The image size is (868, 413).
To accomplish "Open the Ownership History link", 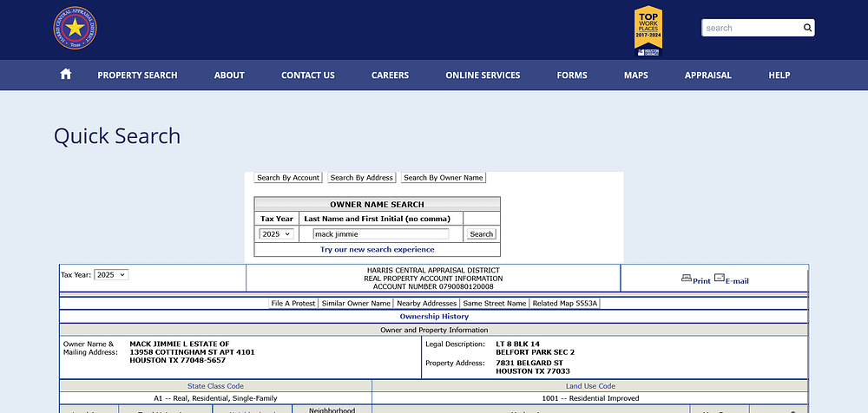I will pyautogui.click(x=434, y=317).
